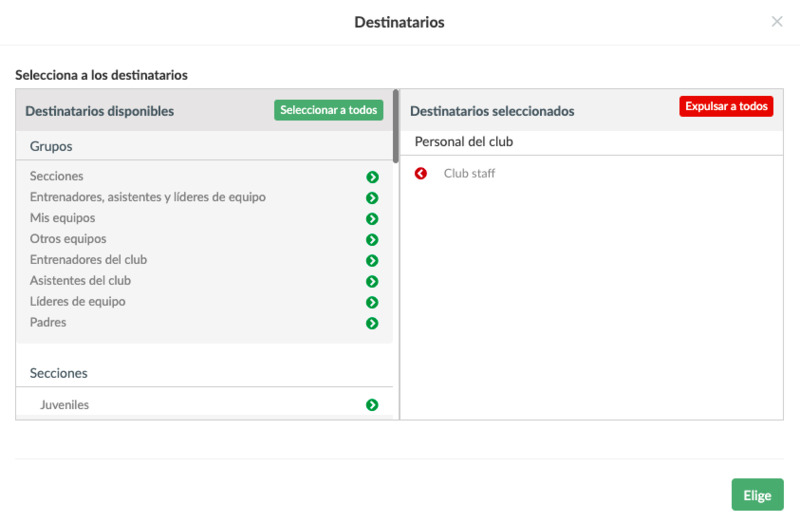This screenshot has width=800, height=523.
Task: Confirm with the Elige button
Action: point(757,495)
